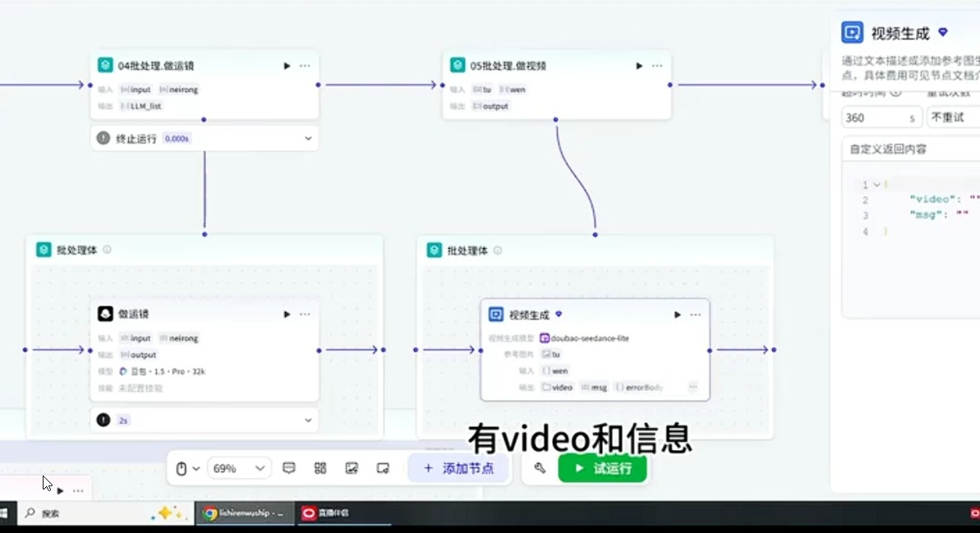Run the 04批处理.做运镜 node with its play icon
This screenshot has height=533, width=980.
(286, 65)
